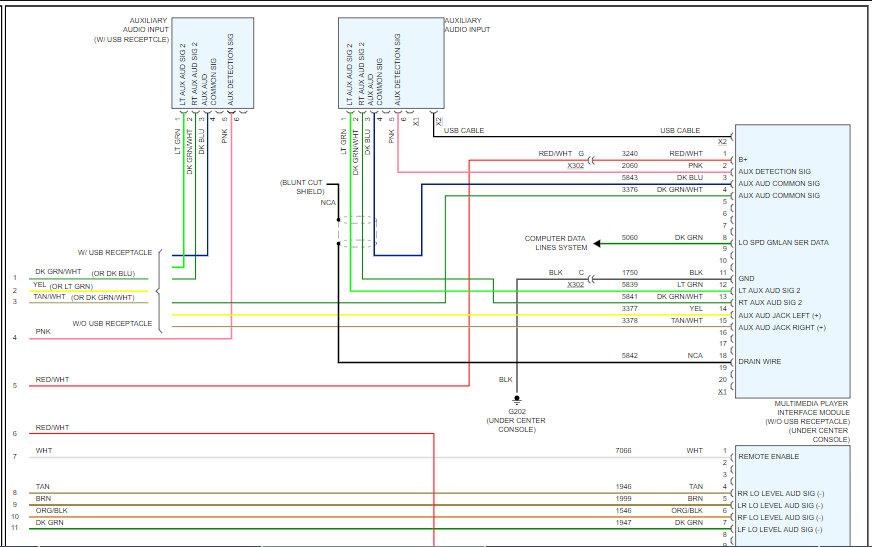Select circuit number 1750

pyautogui.click(x=630, y=272)
